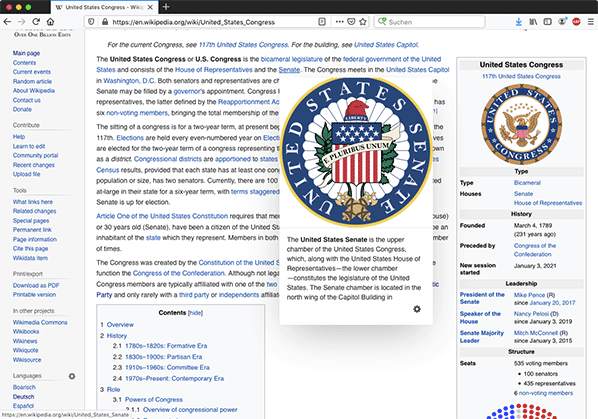The height and width of the screenshot is (419, 598).
Task: Open language settings gear in sidebar
Action: click(72, 376)
